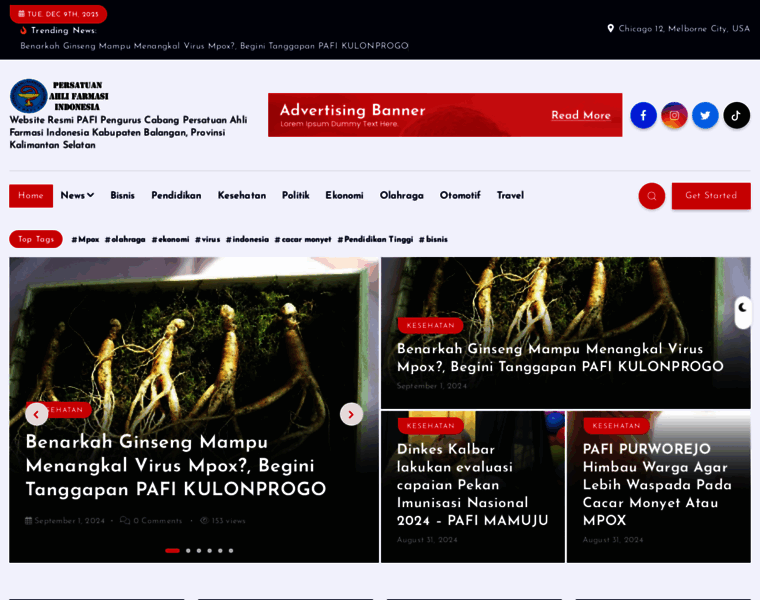Open main slider Ginseng article headline

pos(175,465)
